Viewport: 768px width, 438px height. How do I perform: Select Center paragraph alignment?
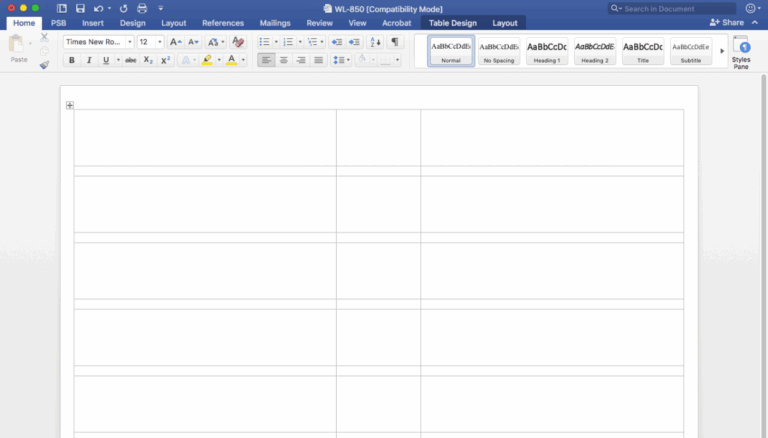coord(284,60)
